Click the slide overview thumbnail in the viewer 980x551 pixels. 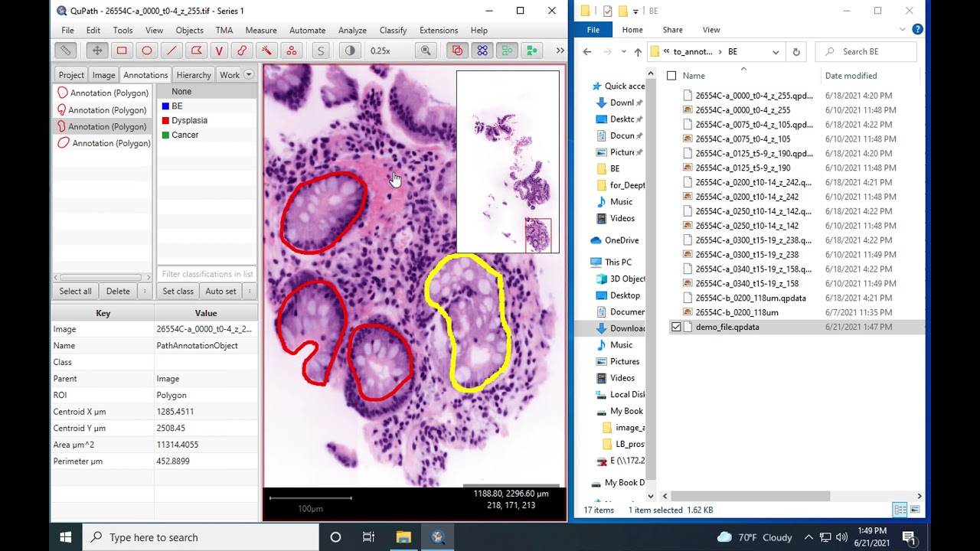coord(508,161)
